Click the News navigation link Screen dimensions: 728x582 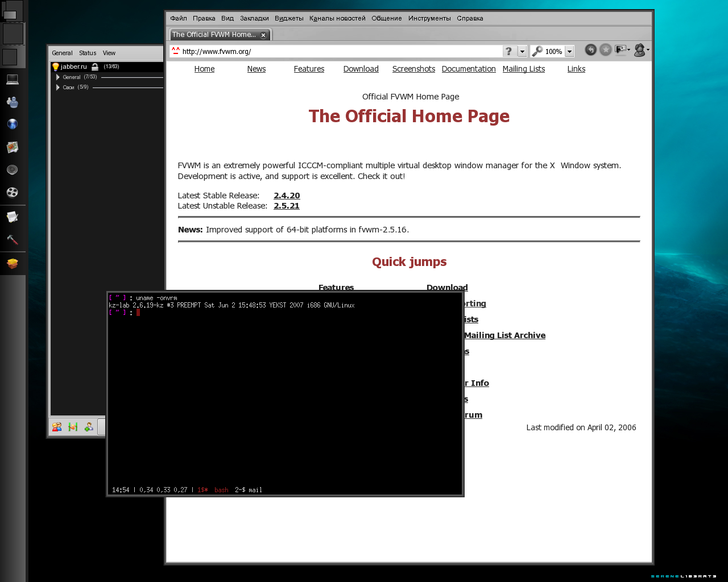pos(257,69)
